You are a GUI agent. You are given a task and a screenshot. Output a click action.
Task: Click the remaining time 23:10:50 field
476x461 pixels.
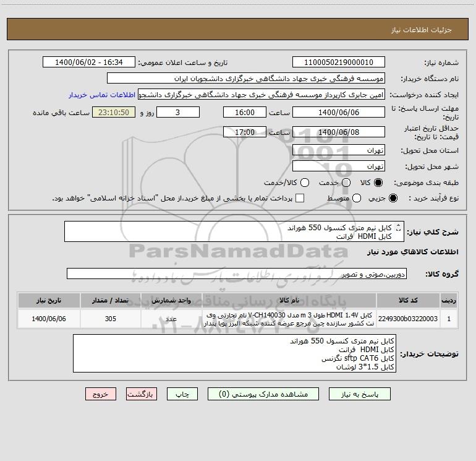click(114, 112)
